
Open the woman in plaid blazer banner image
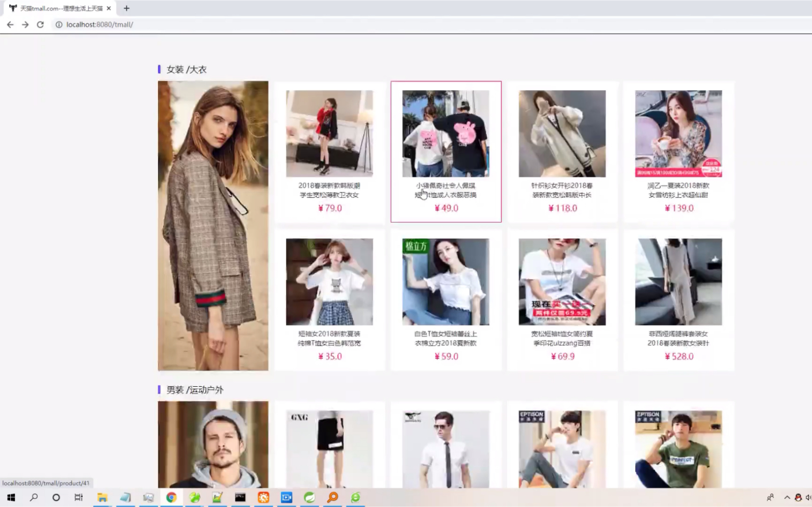pyautogui.click(x=213, y=226)
